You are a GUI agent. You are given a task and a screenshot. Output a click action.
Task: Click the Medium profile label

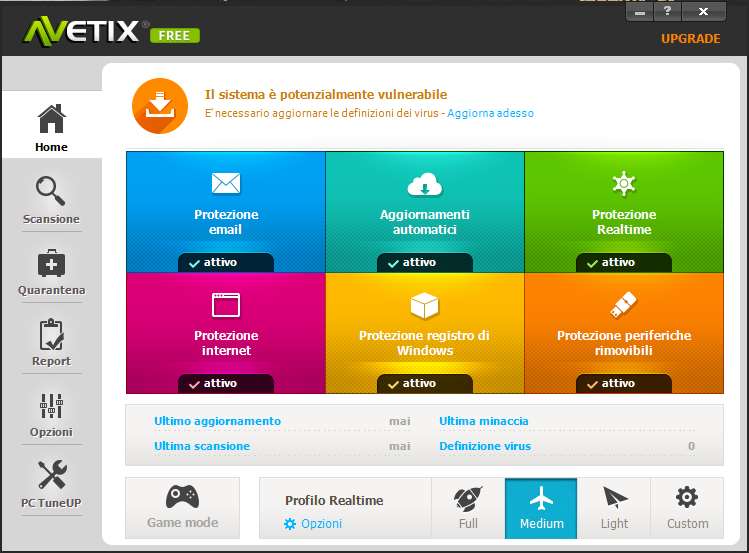tap(542, 524)
